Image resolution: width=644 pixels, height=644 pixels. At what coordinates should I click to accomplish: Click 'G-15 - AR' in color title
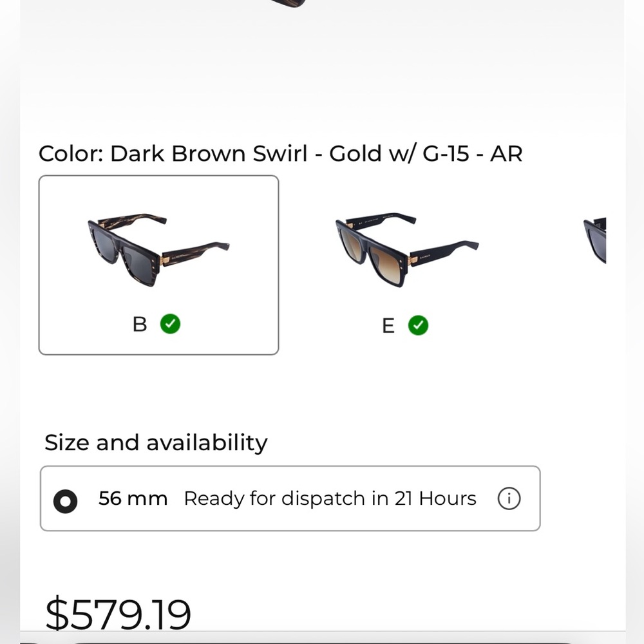(x=472, y=154)
